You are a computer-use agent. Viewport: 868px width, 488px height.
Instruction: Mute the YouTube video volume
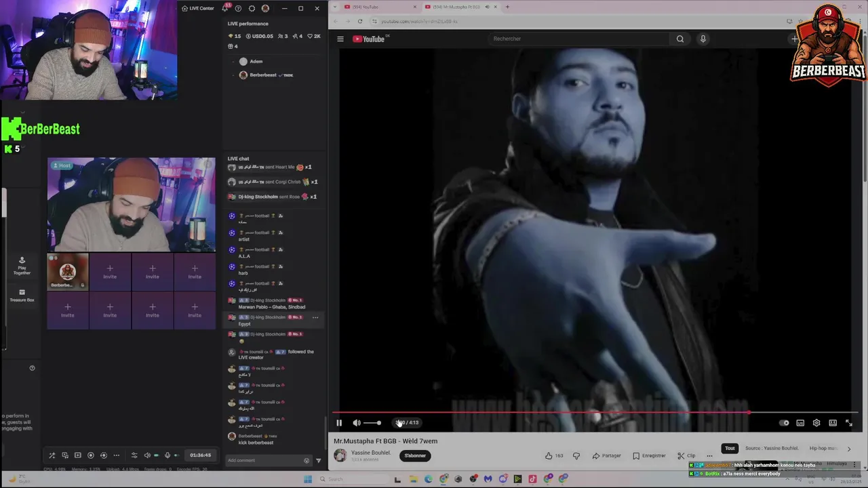(x=357, y=423)
